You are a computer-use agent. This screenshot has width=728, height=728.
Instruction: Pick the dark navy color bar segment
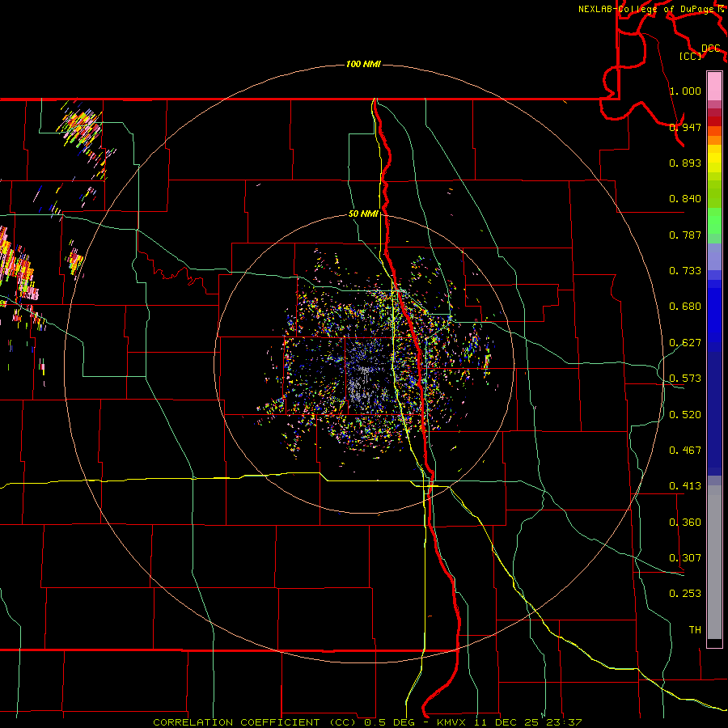click(714, 413)
